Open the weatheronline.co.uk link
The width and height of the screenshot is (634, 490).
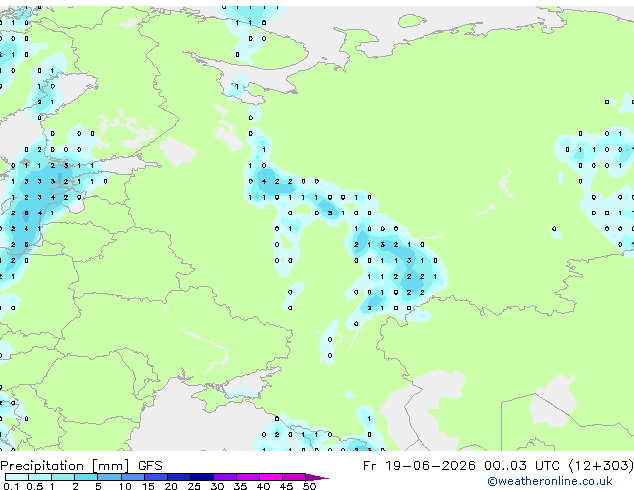pos(550,481)
